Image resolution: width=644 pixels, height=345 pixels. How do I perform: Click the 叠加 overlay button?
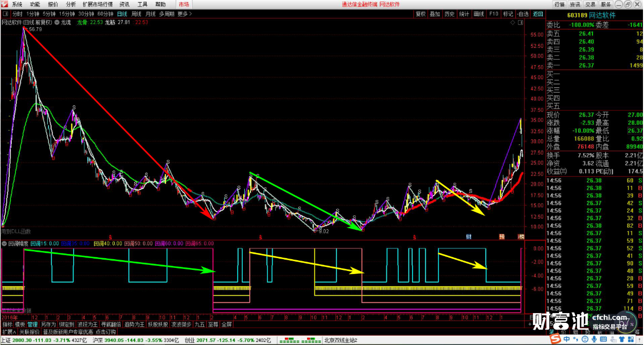tap(435, 14)
